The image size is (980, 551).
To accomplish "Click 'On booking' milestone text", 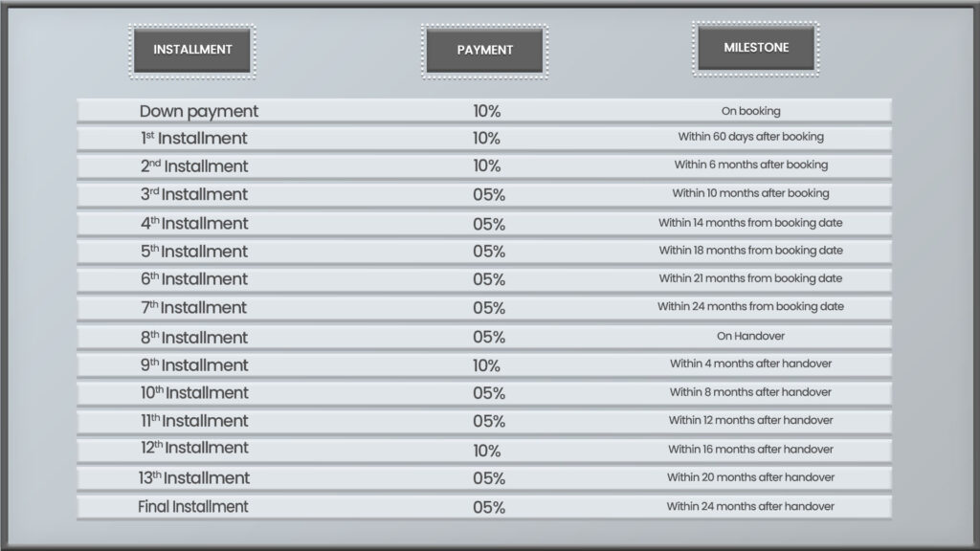I will click(750, 111).
